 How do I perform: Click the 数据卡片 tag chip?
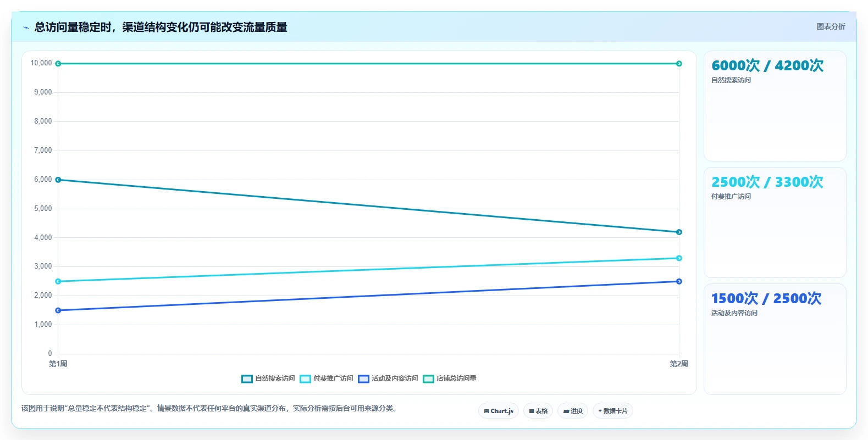click(x=613, y=411)
